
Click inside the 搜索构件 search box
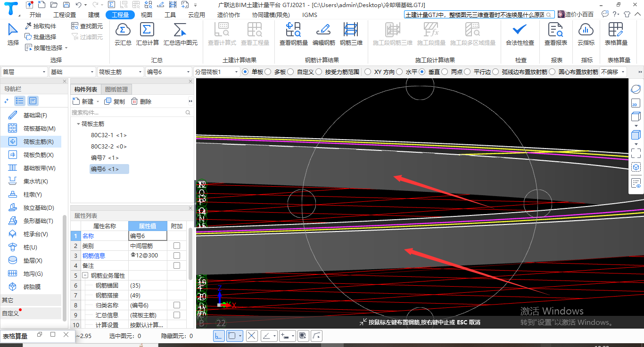pyautogui.click(x=132, y=113)
